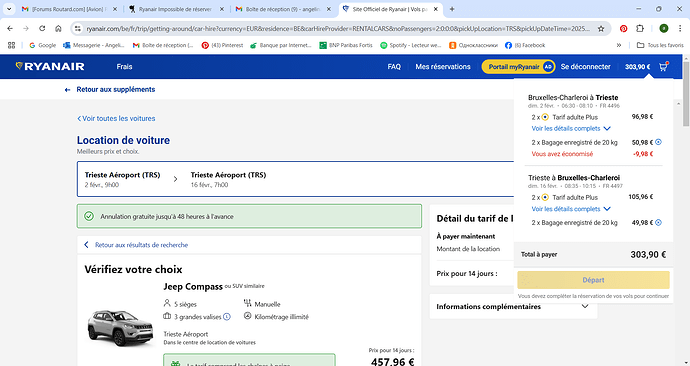
Task: Open the shopping cart icon
Action: (x=664, y=66)
